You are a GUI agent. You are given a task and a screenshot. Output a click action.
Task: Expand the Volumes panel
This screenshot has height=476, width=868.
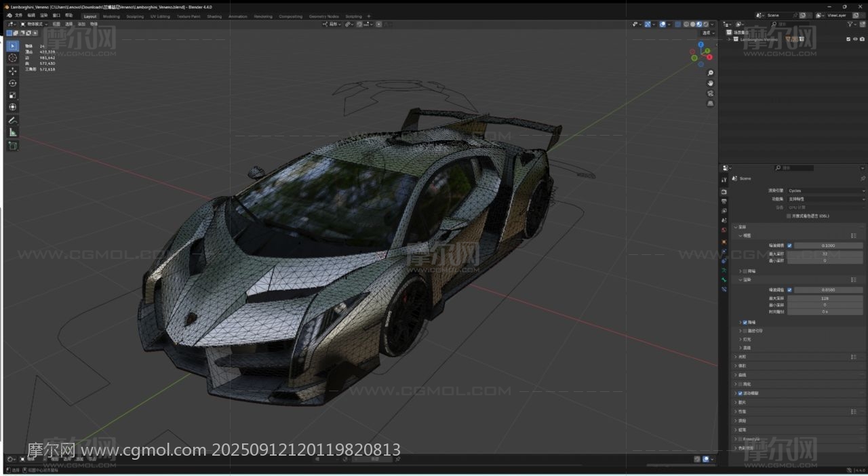tap(736, 366)
